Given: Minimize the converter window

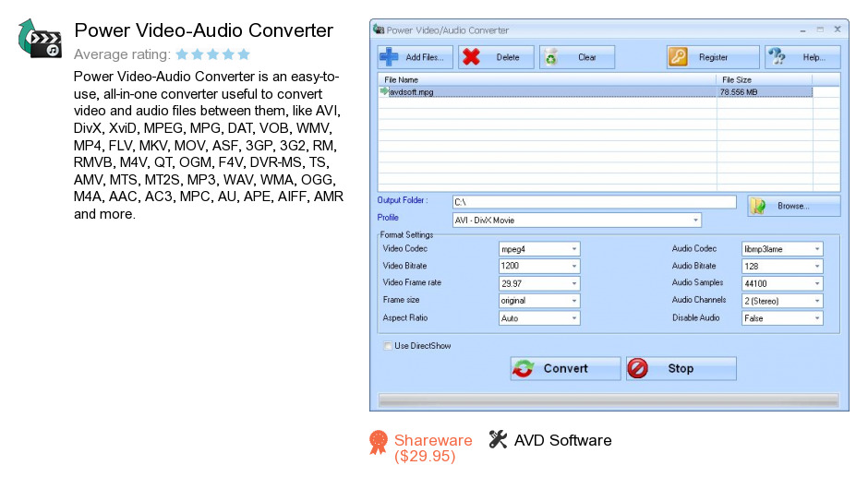Looking at the screenshot, I should [802, 30].
